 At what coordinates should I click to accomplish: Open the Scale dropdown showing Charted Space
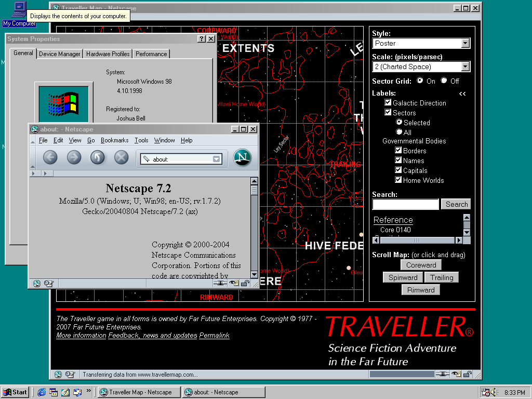click(x=421, y=66)
